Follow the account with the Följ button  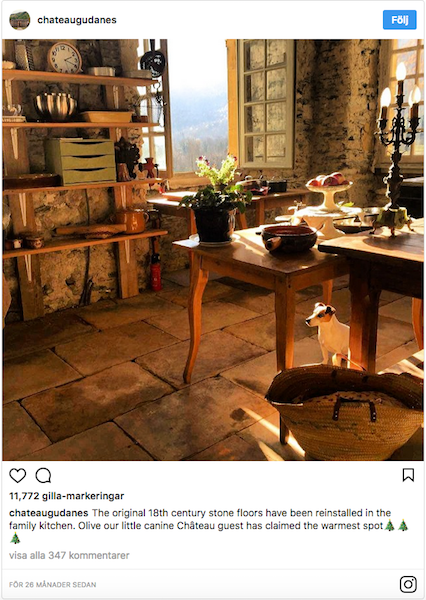pos(400,20)
